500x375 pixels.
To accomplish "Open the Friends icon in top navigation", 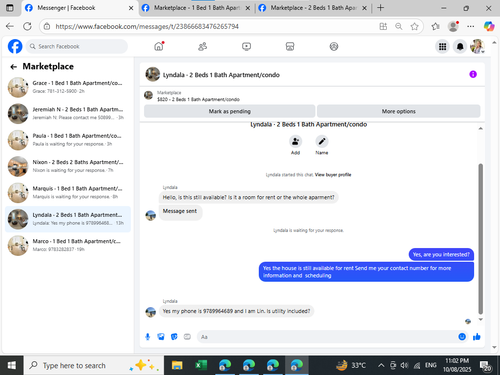I will tap(202, 46).
